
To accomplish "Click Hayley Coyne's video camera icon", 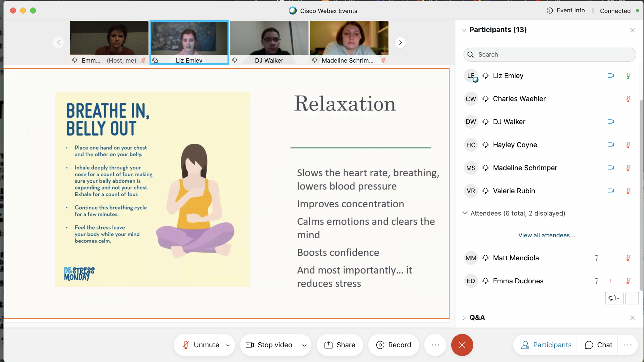I will 610,145.
